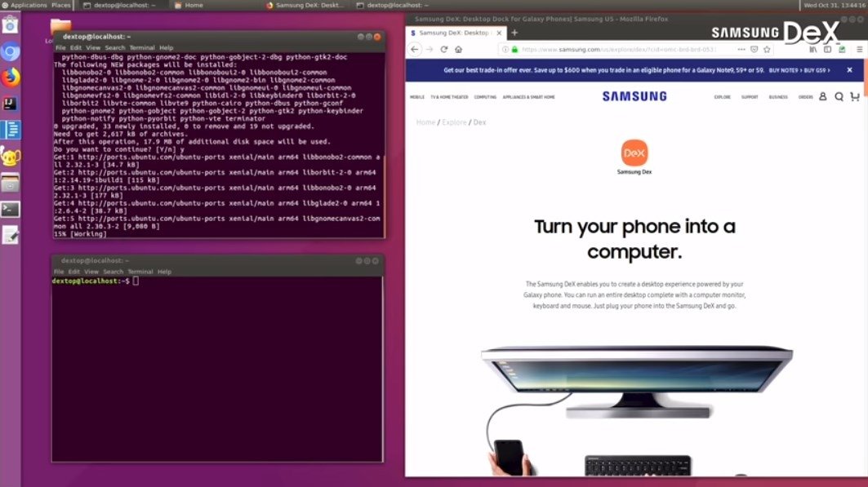Image resolution: width=868 pixels, height=487 pixels.
Task: Open the Firefox hamburger menu
Action: 859,49
